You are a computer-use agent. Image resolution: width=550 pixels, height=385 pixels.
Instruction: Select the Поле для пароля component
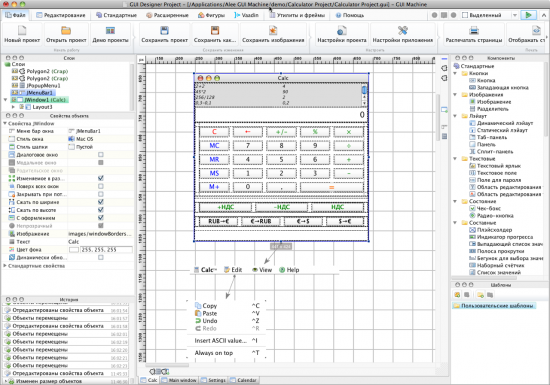[x=495, y=180]
